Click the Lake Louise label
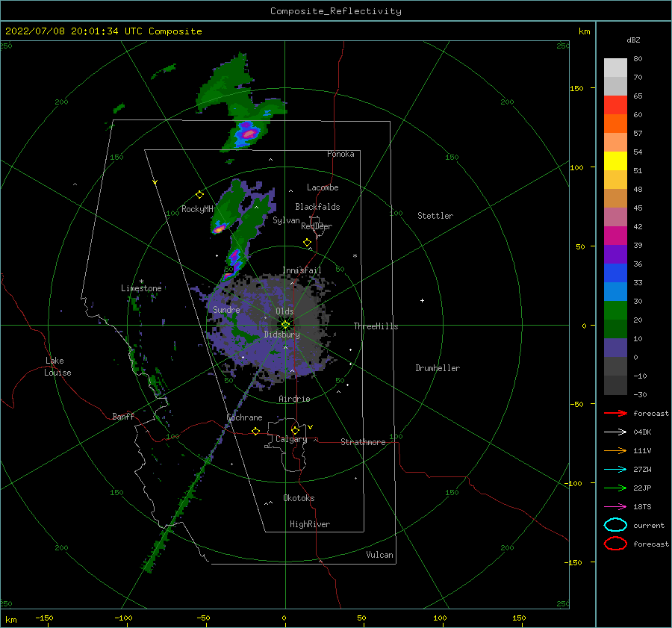 click(58, 367)
